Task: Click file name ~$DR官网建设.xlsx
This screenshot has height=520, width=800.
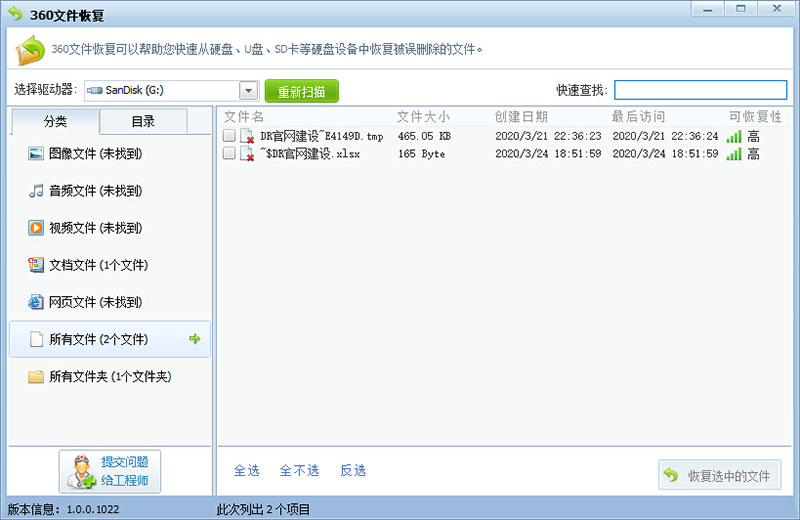Action: pos(310,154)
